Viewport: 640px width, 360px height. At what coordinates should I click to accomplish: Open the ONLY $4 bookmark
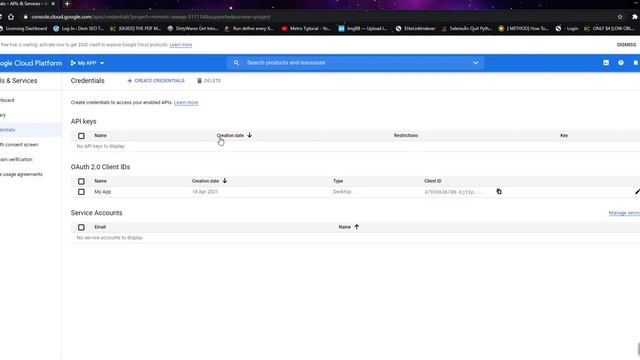coord(609,29)
